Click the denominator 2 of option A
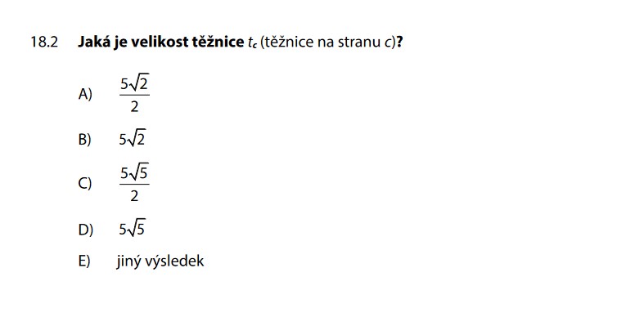 [134, 107]
